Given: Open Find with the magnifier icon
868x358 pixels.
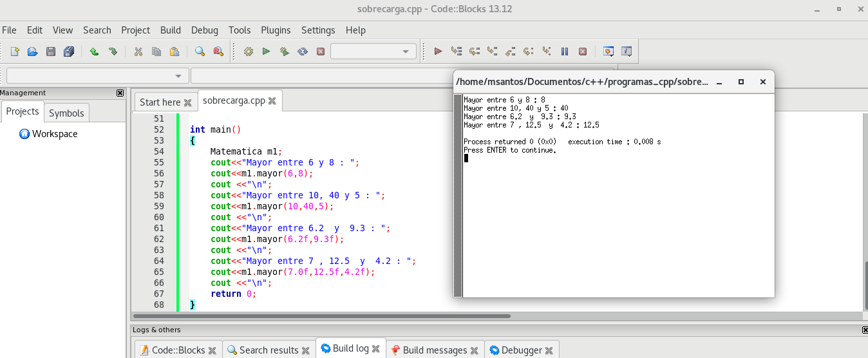Looking at the screenshot, I should (x=200, y=52).
